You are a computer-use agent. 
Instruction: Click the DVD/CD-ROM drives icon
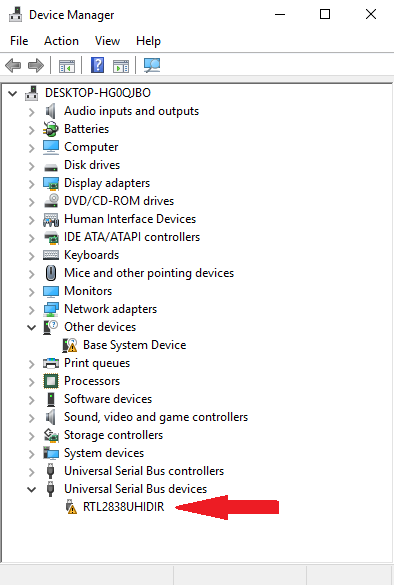(x=51, y=201)
